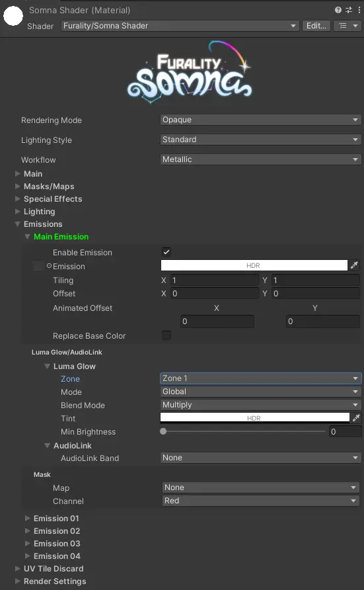Screen dimensions: 364x590
Task: Collapse the AudioLink foldout
Action: [47, 446]
